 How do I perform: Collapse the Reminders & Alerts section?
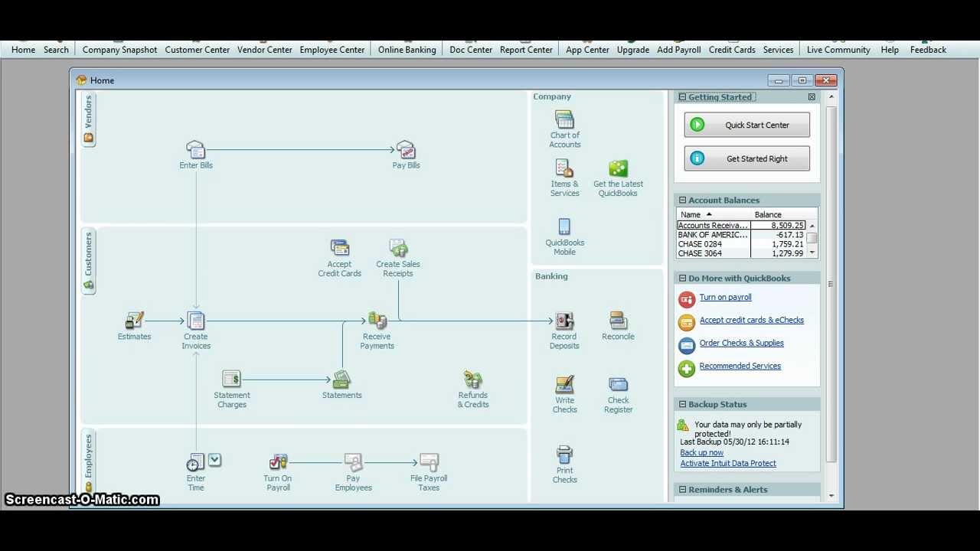682,490
